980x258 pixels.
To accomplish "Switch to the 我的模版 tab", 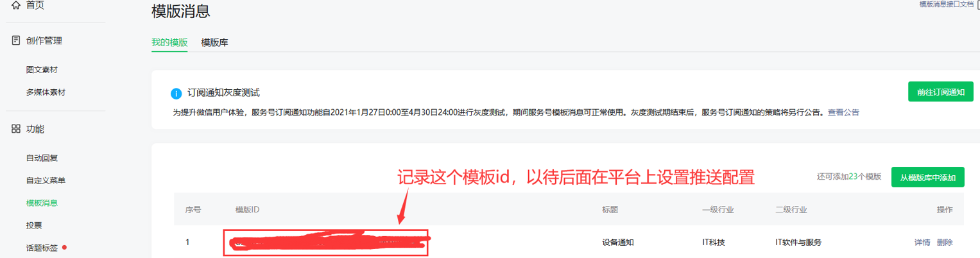I will point(169,42).
